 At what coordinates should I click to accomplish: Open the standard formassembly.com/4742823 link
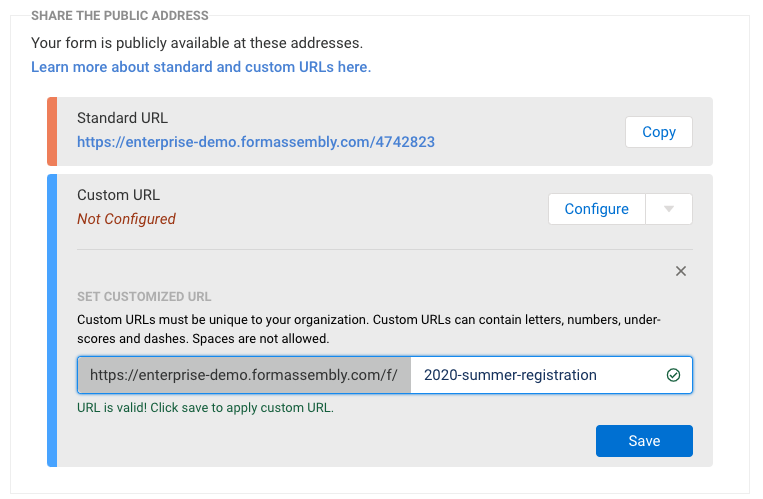256,142
